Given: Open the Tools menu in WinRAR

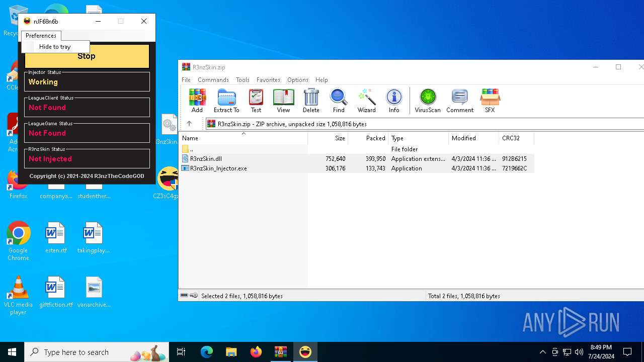Looking at the screenshot, I should pos(243,80).
